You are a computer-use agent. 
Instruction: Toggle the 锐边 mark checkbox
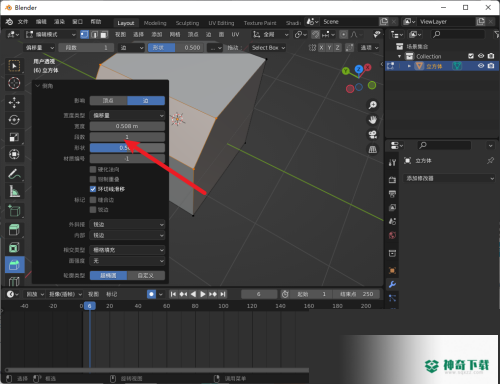93,210
